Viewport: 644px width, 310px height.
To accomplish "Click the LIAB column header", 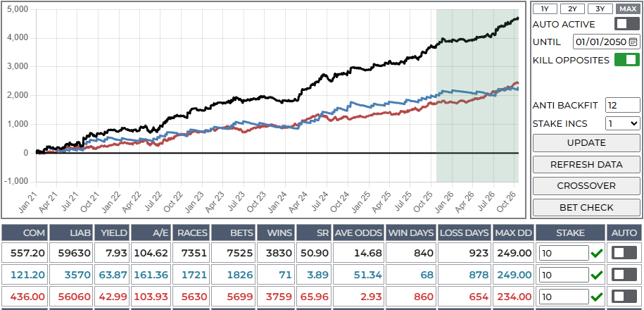I will (72, 232).
